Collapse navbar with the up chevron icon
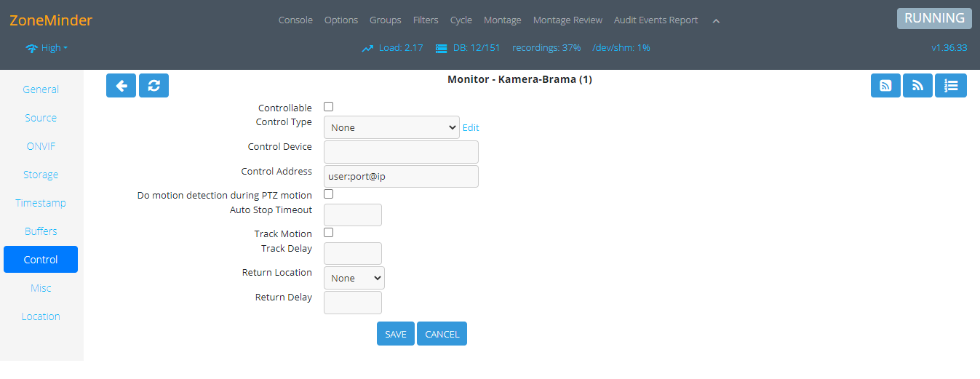 [x=716, y=20]
